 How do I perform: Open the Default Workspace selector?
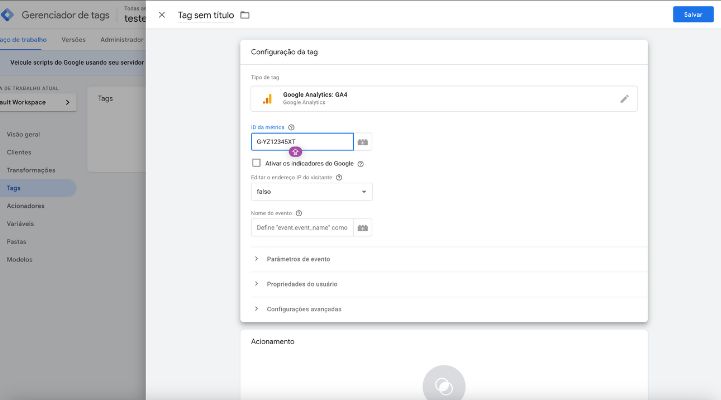(37, 102)
